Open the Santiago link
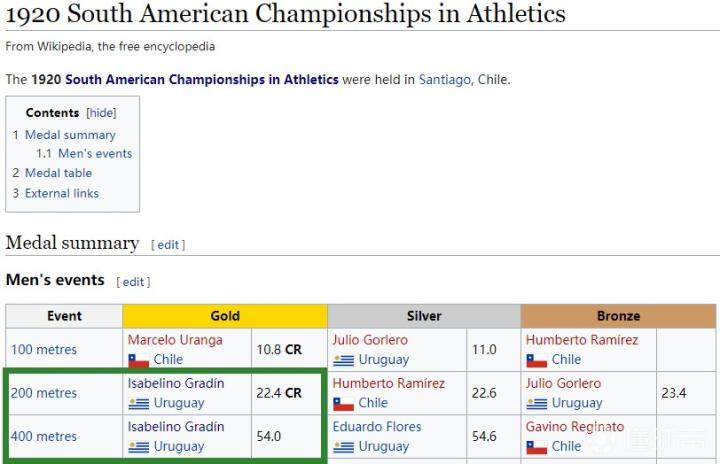This screenshot has height=464, width=720. (x=444, y=79)
